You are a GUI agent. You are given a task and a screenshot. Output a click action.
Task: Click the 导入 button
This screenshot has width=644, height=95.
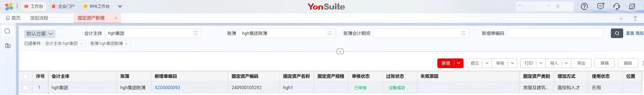click(554, 63)
